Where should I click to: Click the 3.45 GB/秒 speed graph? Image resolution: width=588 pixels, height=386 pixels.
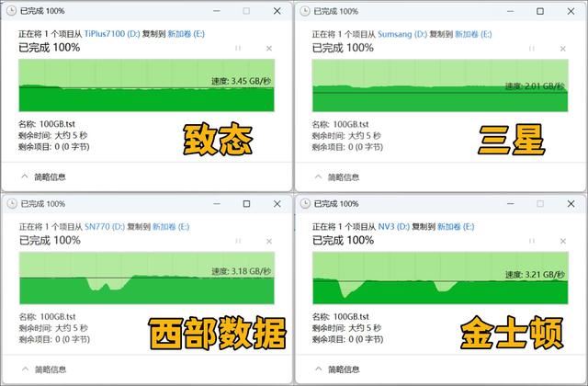(x=147, y=85)
